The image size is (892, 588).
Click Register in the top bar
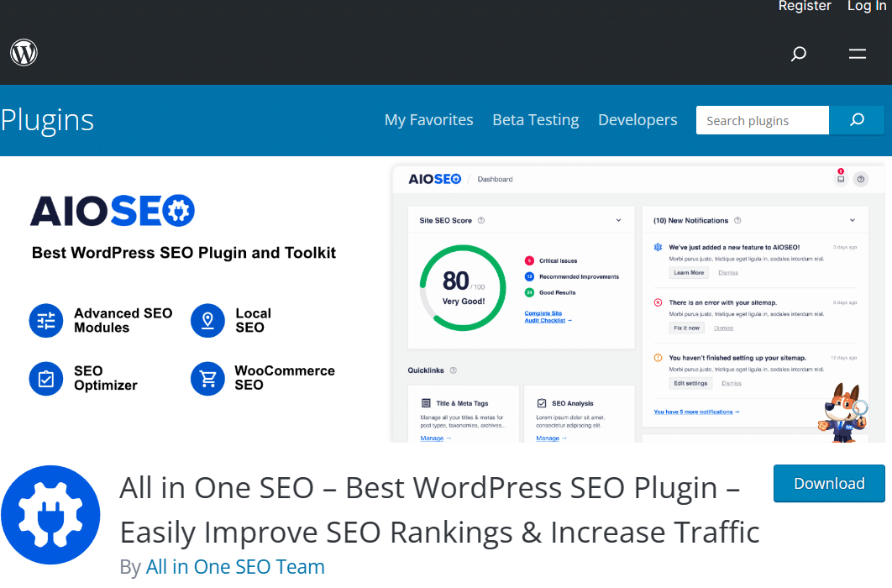pyautogui.click(x=805, y=7)
